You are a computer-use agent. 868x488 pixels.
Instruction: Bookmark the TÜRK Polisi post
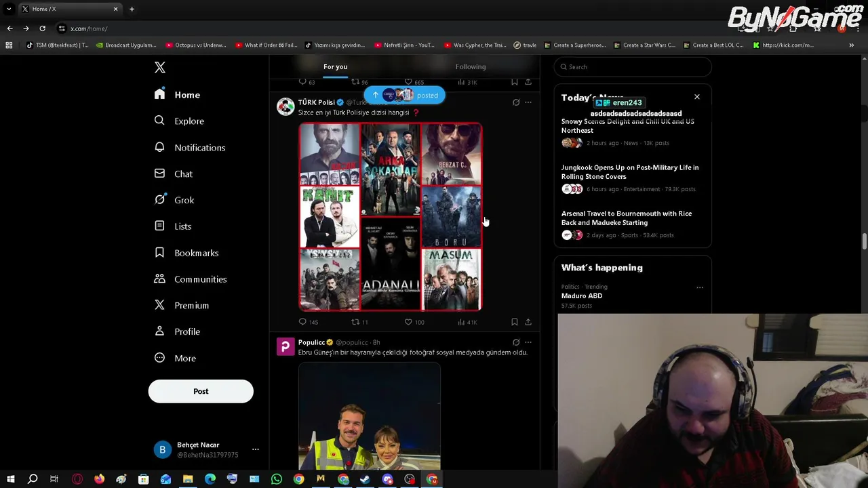click(515, 322)
